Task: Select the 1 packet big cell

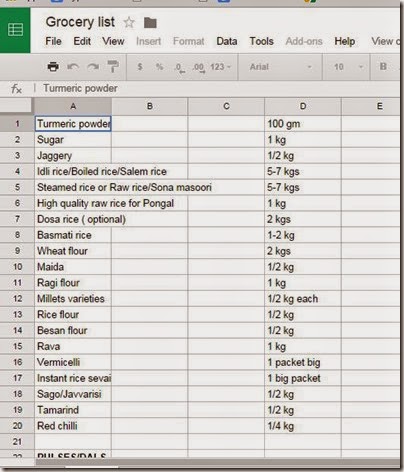Action: (303, 362)
